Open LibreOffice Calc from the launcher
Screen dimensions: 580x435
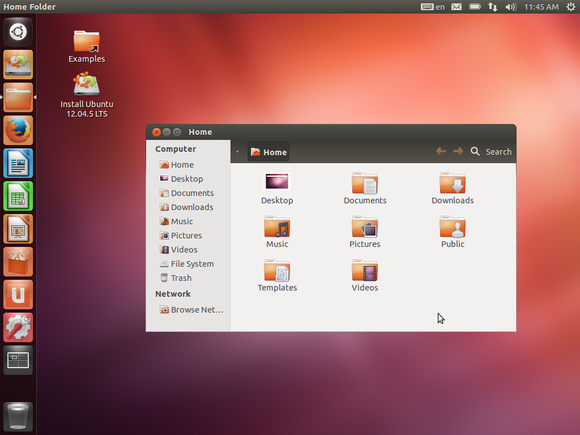[18, 196]
